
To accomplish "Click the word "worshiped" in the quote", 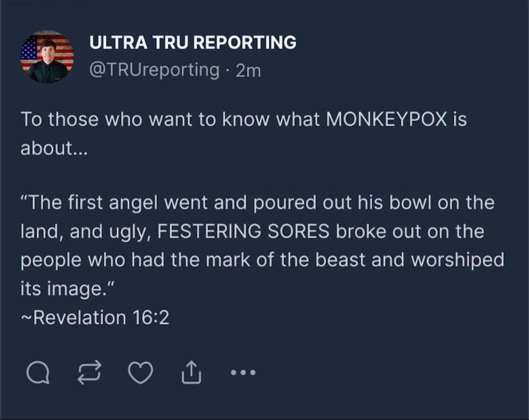I will (458, 260).
